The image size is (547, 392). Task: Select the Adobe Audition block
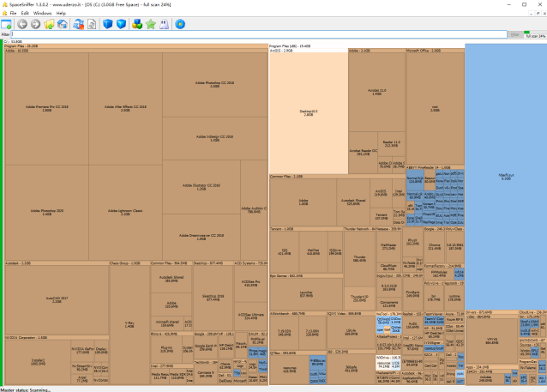[x=254, y=210]
